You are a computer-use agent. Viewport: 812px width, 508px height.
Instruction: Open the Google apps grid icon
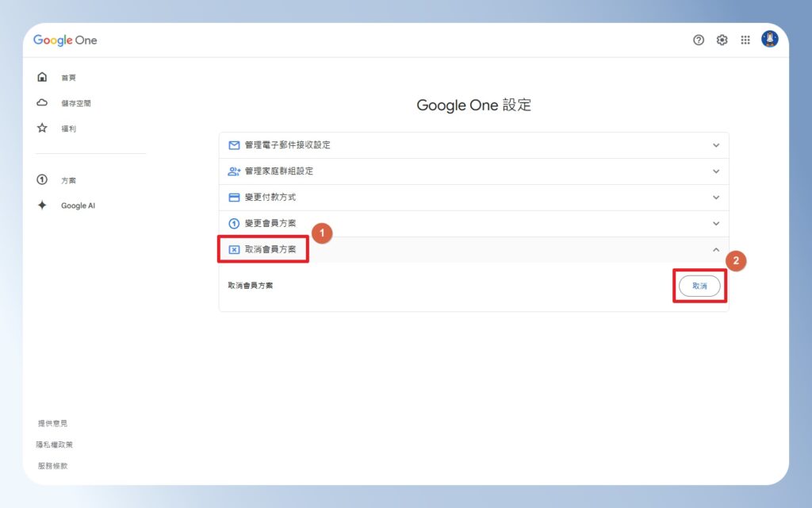coord(745,40)
